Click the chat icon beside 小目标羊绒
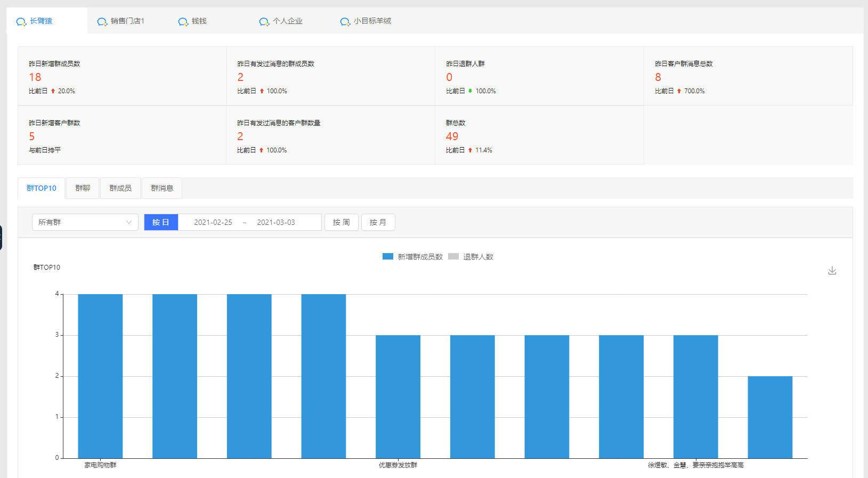Screen dimensions: 868x478 click(345, 22)
